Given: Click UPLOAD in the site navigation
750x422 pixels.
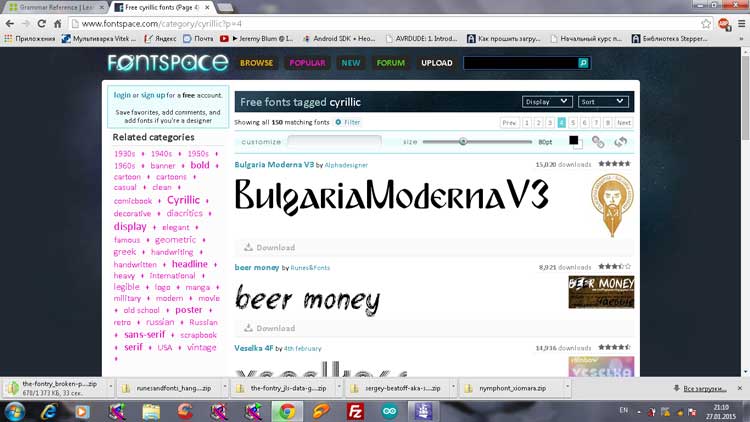Looking at the screenshot, I should (437, 63).
